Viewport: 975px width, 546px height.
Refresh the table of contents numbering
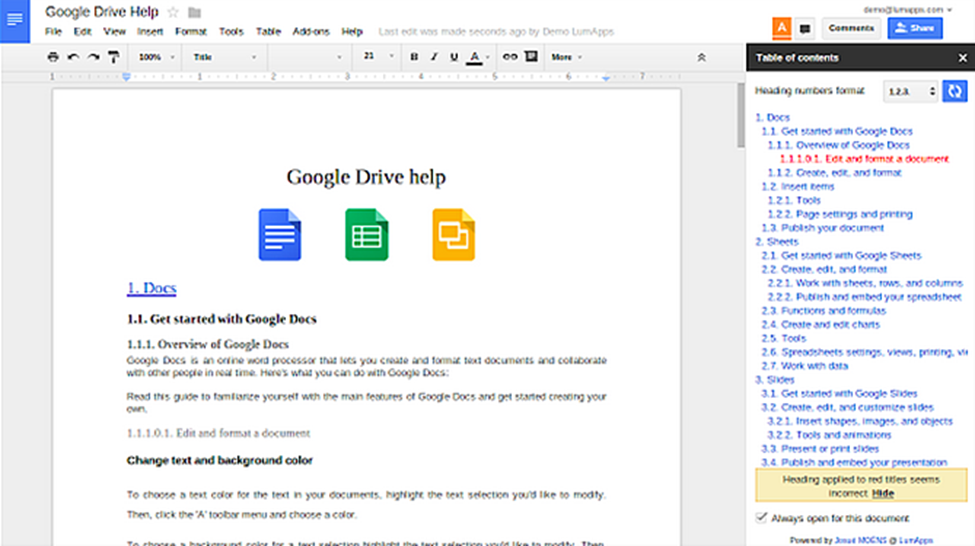pos(954,91)
